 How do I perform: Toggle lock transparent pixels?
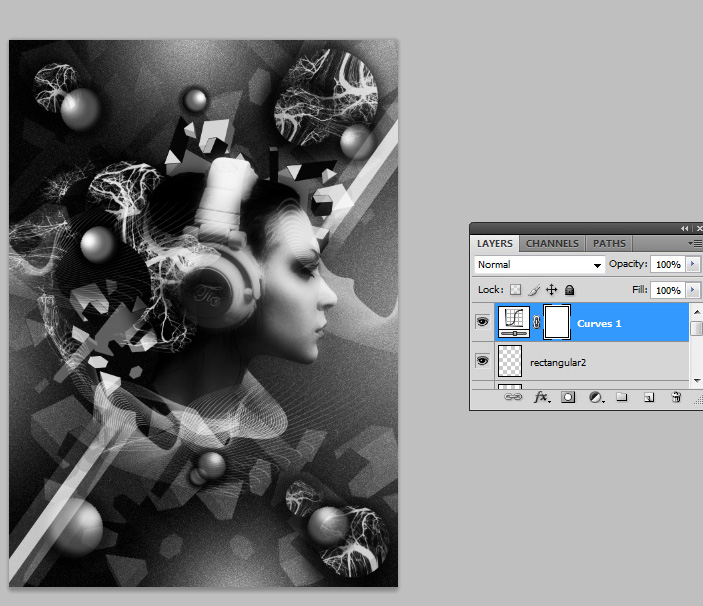516,290
